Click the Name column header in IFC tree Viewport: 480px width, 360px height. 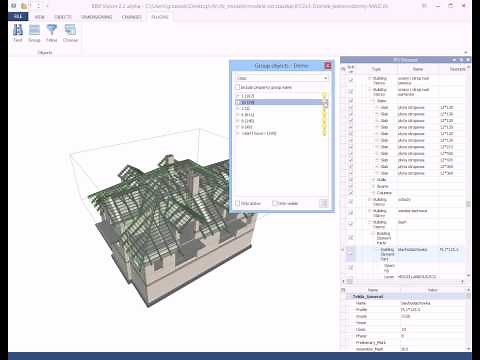pyautogui.click(x=418, y=69)
